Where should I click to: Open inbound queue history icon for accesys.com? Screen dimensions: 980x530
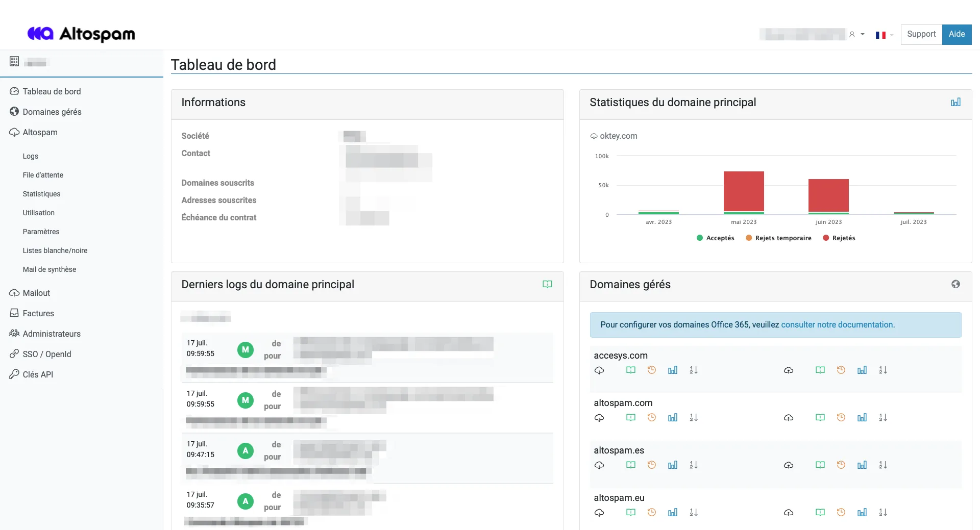coord(652,370)
